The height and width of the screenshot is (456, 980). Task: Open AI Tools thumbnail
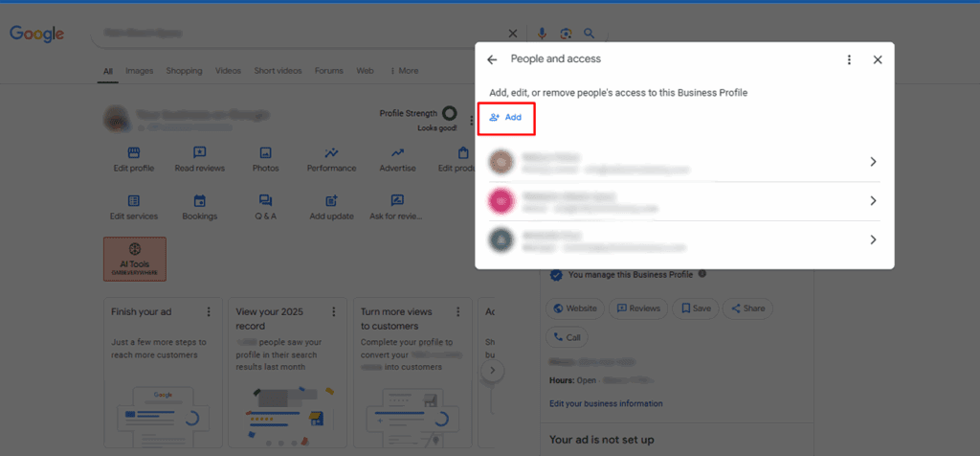[x=134, y=259]
